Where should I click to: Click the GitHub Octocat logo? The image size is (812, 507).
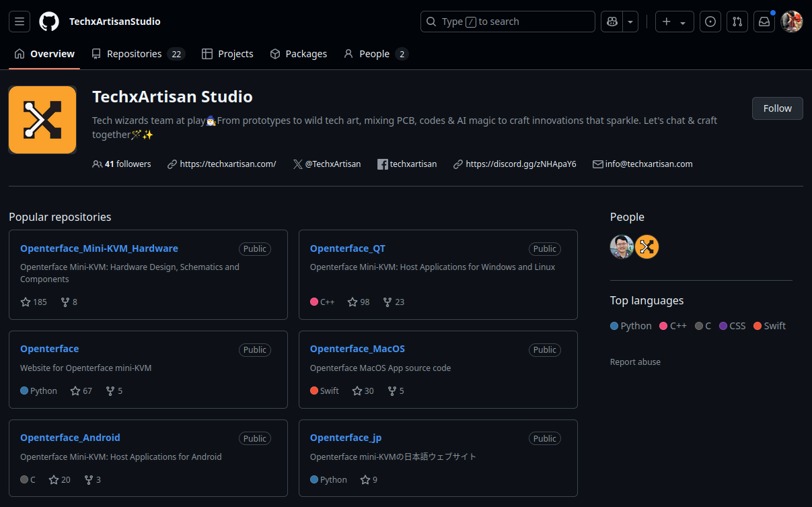[x=49, y=22]
